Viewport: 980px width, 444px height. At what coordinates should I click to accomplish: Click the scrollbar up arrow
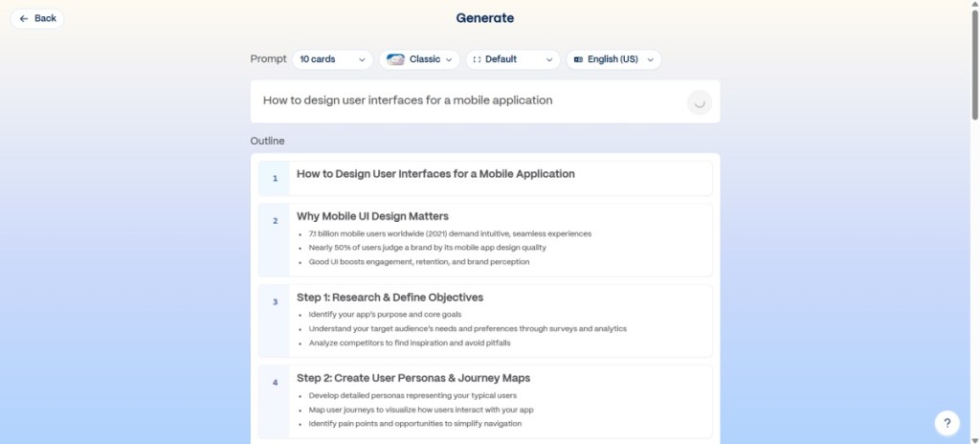coord(975,4)
